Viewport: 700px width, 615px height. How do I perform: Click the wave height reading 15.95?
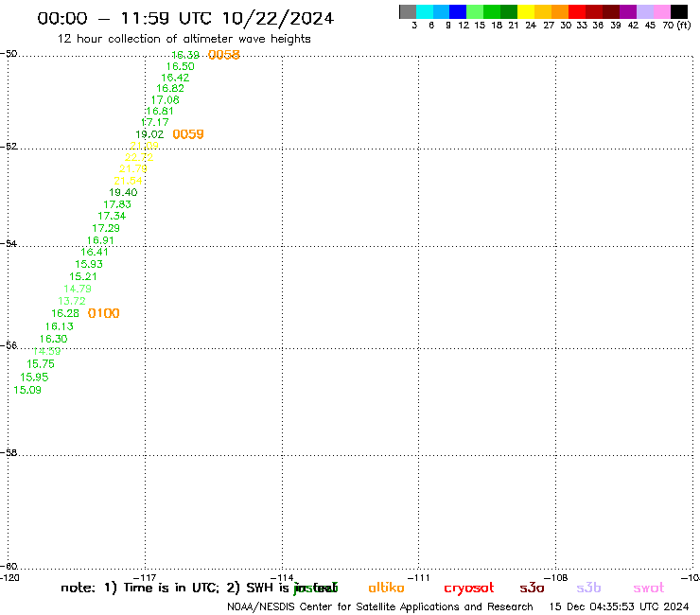coord(34,377)
